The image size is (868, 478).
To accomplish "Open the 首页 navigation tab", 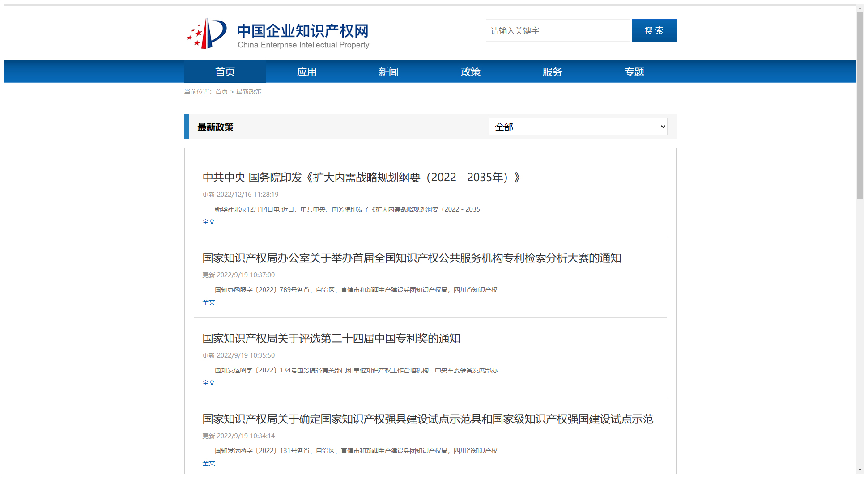I will (225, 72).
